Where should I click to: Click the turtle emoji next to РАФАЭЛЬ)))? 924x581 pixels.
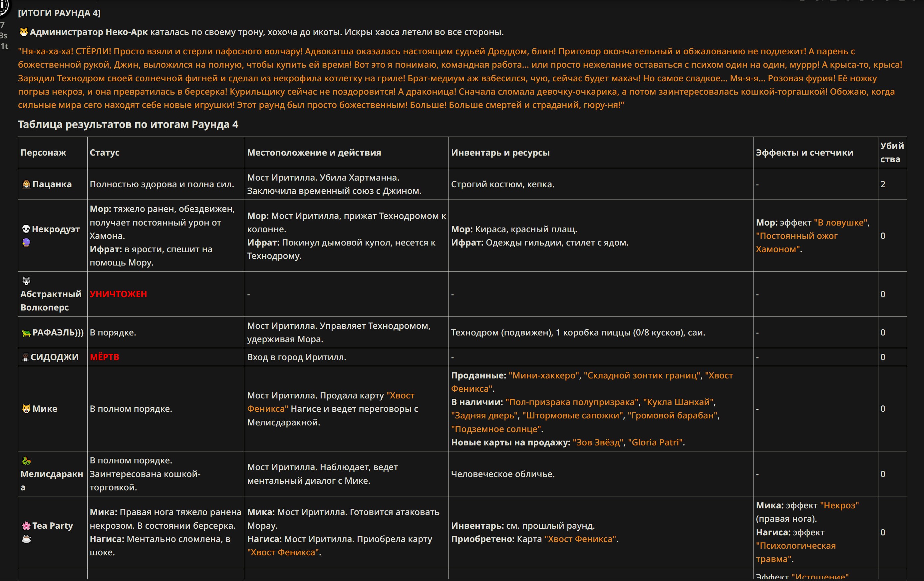pos(26,333)
